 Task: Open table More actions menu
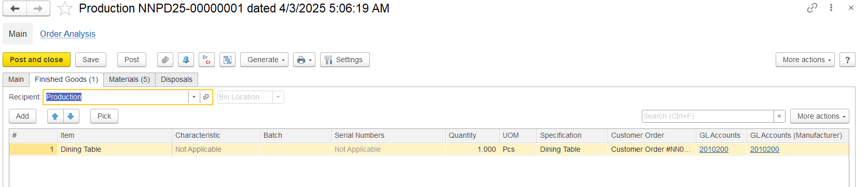click(x=819, y=116)
